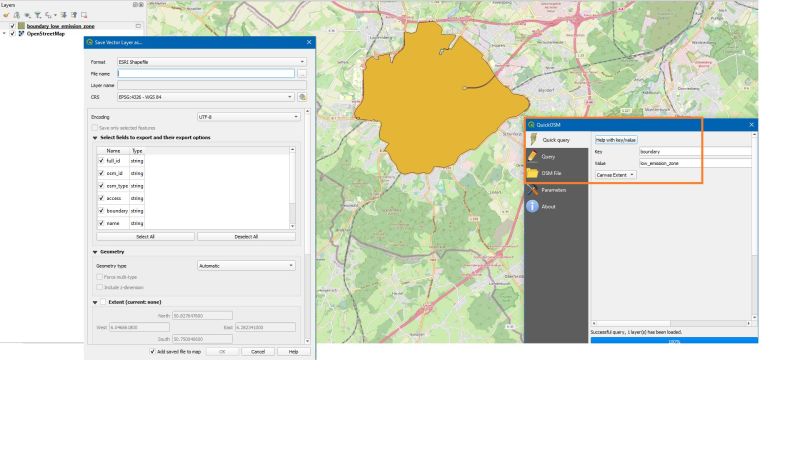The image size is (800, 450).
Task: Open Geometry type Automatic dropdown
Action: click(x=246, y=266)
